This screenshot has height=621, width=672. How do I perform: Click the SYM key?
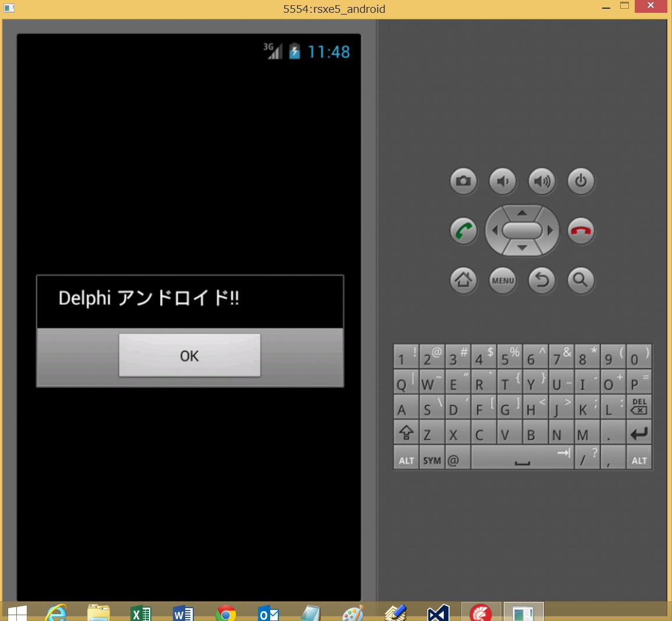[432, 457]
